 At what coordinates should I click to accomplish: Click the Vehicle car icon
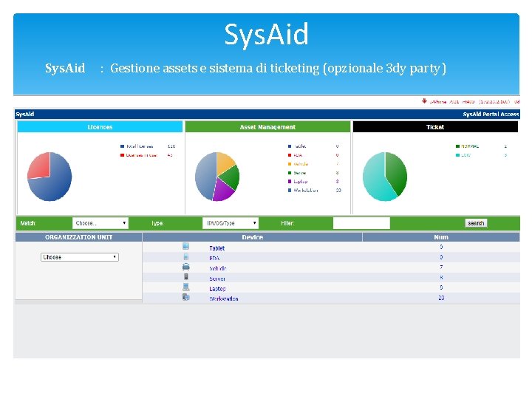coord(186,267)
